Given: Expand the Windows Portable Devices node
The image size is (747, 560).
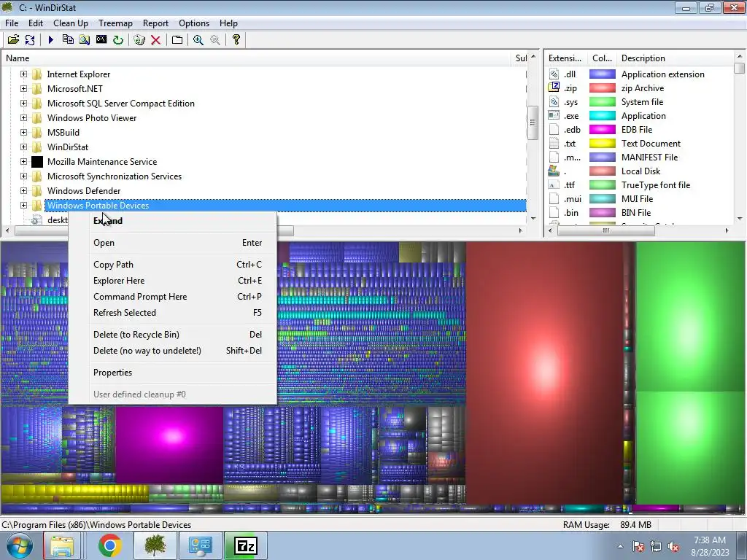Looking at the screenshot, I should (23, 206).
